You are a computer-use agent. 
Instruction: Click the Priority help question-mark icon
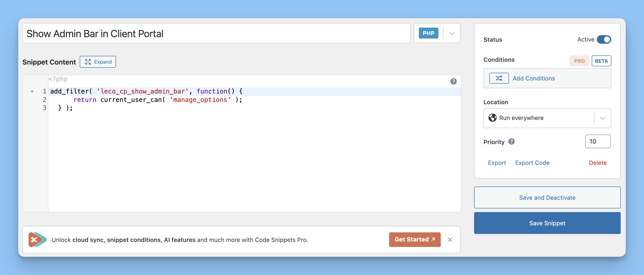[512, 142]
